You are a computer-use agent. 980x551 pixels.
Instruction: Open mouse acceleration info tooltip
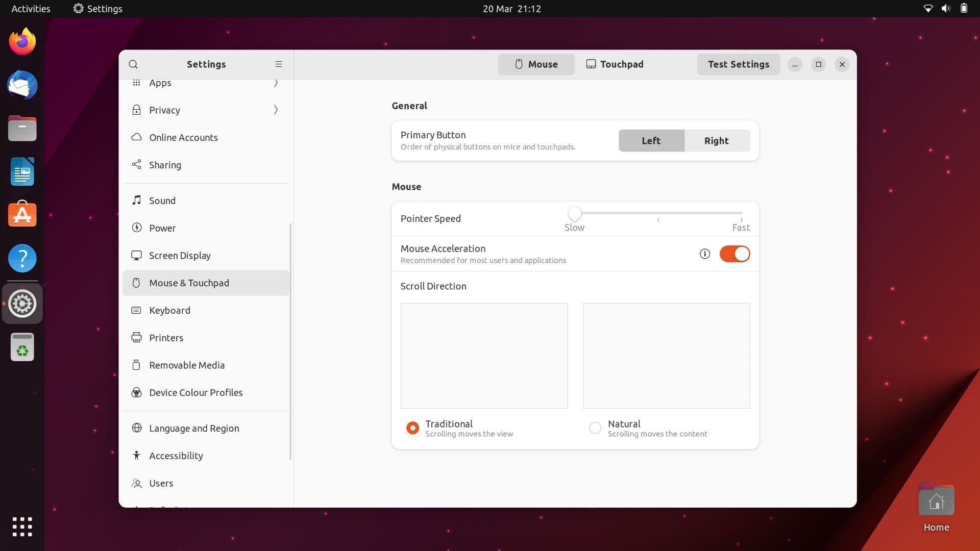tap(705, 254)
